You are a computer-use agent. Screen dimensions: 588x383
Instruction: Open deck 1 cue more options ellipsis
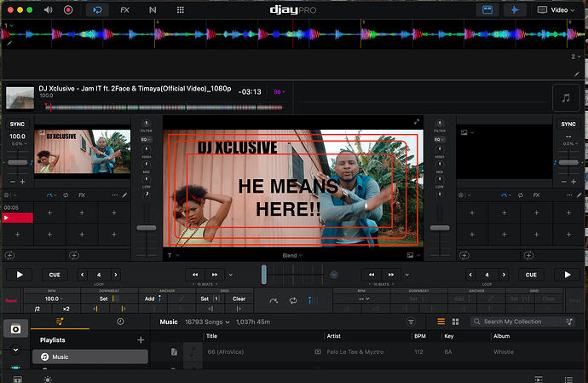(x=115, y=195)
